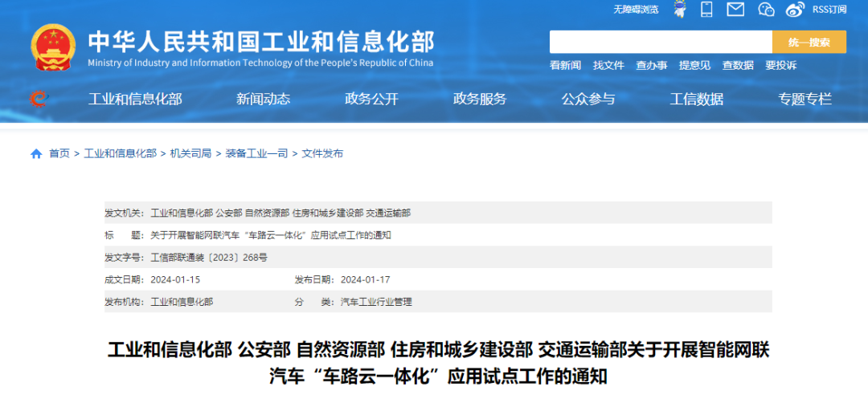Image resolution: width=868 pixels, height=411 pixels.
Task: Click the envelope mail icon
Action: click(x=735, y=10)
